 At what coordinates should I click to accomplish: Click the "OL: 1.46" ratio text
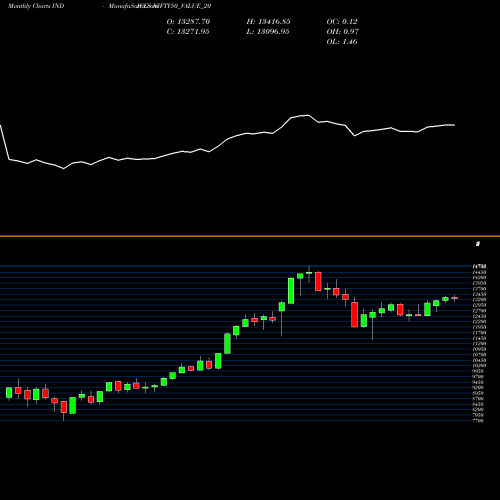342,42
